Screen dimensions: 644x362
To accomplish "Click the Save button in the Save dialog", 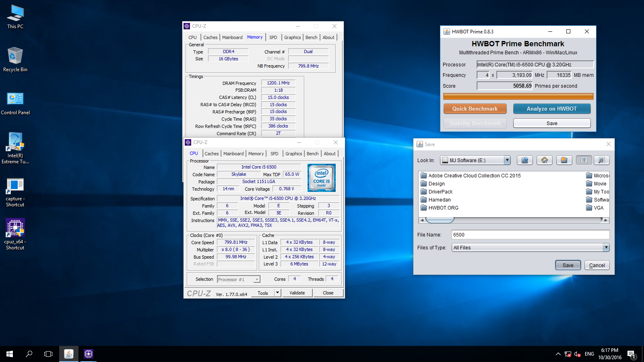I will point(568,265).
